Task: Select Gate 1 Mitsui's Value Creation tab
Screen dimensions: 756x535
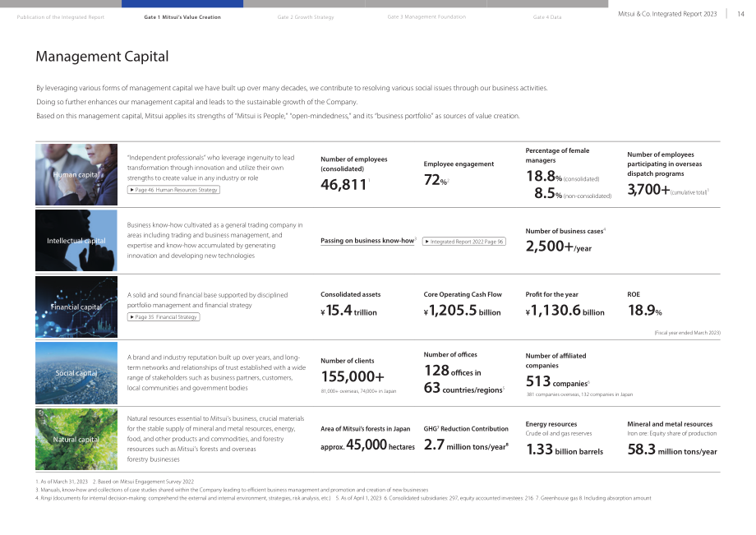Action: (182, 17)
